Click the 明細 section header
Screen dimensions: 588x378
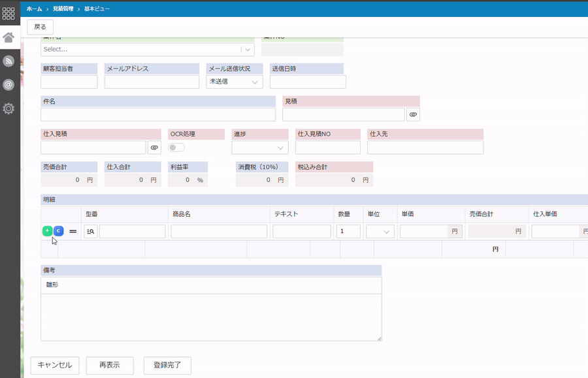[314, 200]
